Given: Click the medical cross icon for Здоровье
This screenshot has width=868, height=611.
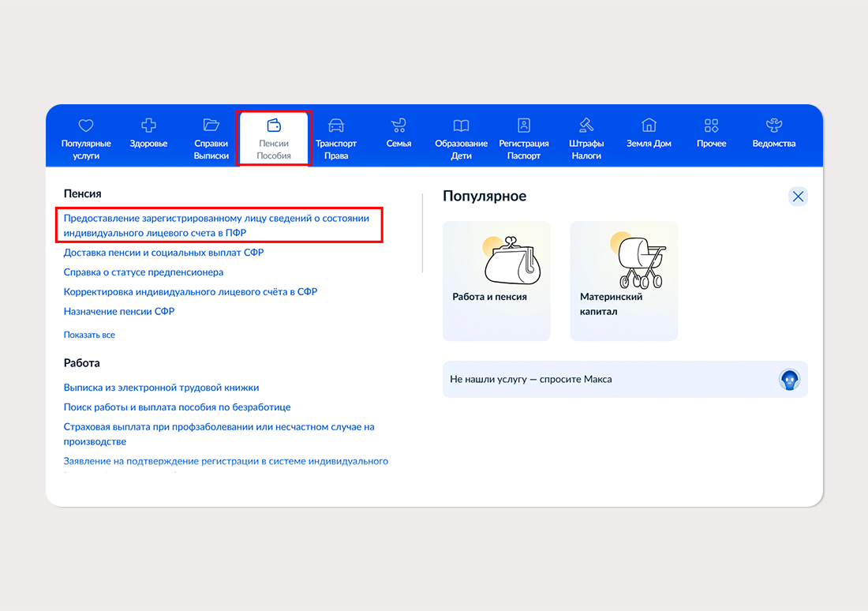Looking at the screenshot, I should point(148,126).
